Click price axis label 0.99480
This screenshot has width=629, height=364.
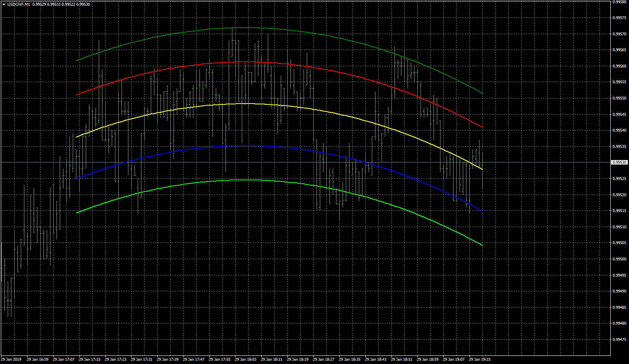click(619, 323)
